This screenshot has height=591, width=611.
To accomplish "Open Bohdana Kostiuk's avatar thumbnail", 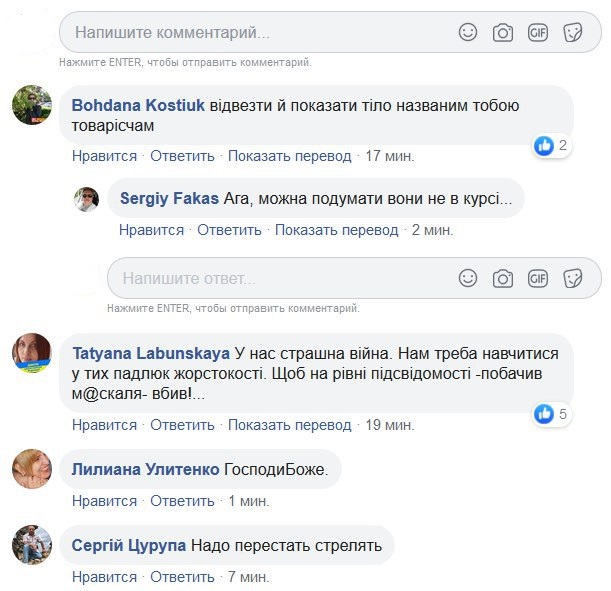I will tap(31, 105).
